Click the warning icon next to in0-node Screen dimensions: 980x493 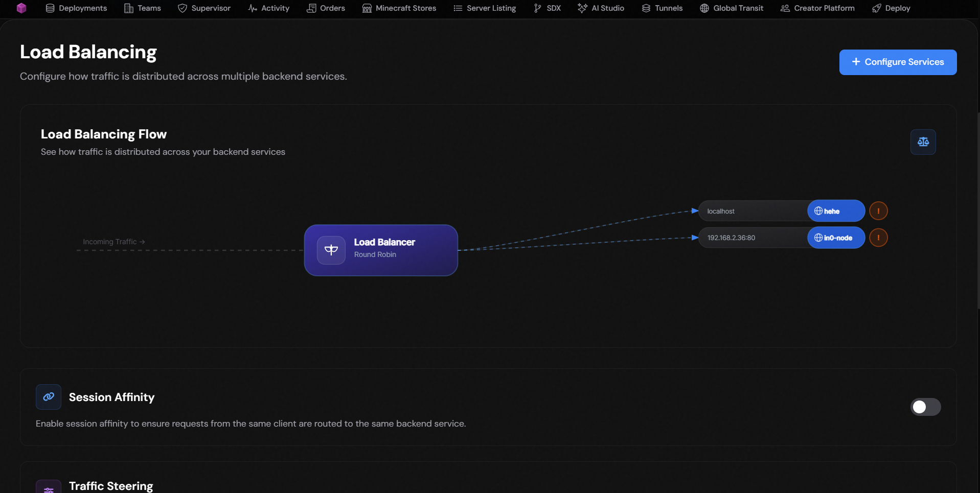coord(878,238)
